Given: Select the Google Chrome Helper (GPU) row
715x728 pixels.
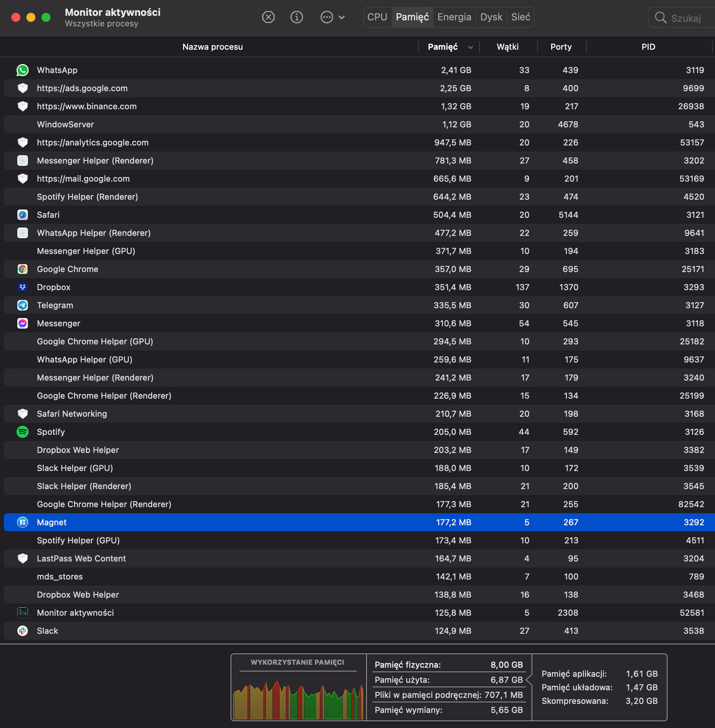Looking at the screenshot, I should point(359,341).
